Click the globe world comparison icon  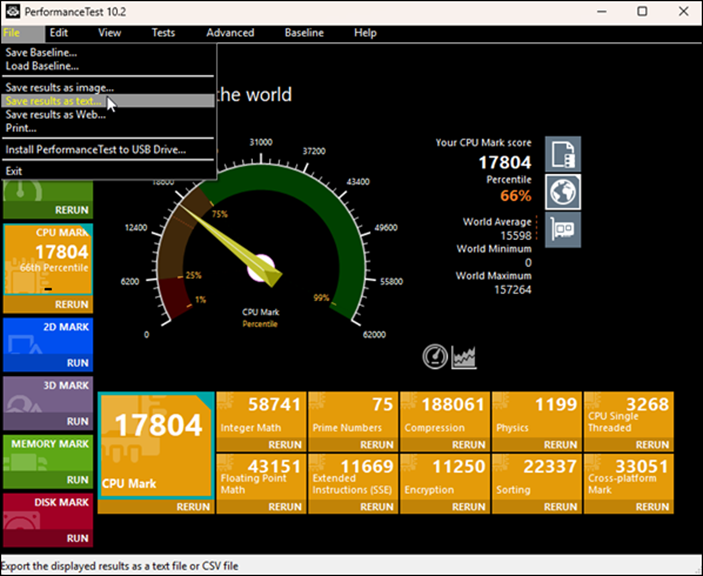[563, 192]
